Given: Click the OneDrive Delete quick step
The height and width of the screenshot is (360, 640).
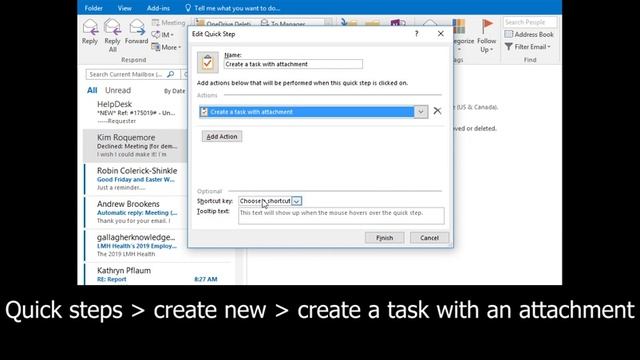Looking at the screenshot, I should (224, 23).
